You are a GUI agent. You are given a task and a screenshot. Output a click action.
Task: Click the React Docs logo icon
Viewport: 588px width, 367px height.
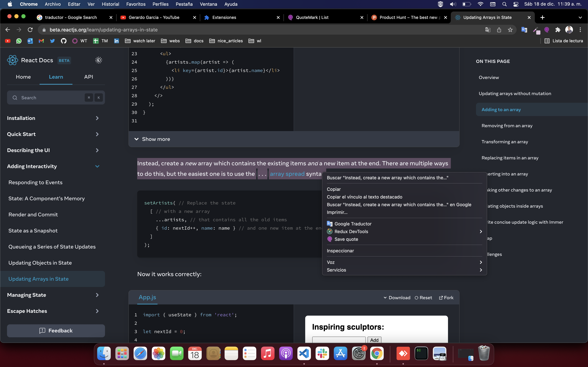click(12, 60)
